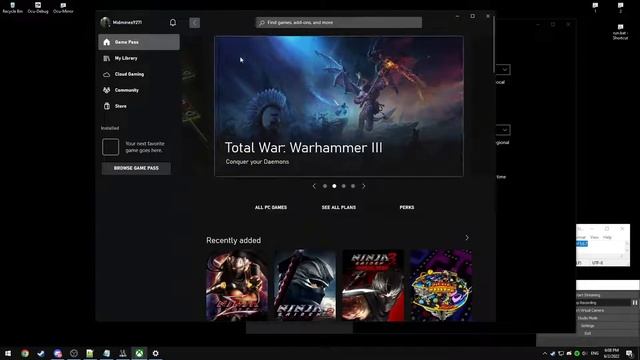
Task: Click the highlighted text in Notepad window
Action: pos(582,244)
